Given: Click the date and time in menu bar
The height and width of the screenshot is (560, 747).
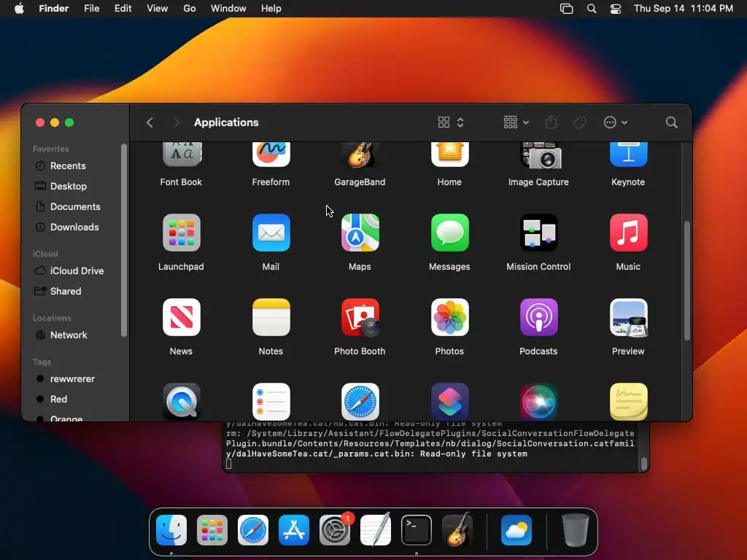Looking at the screenshot, I should tap(683, 9).
